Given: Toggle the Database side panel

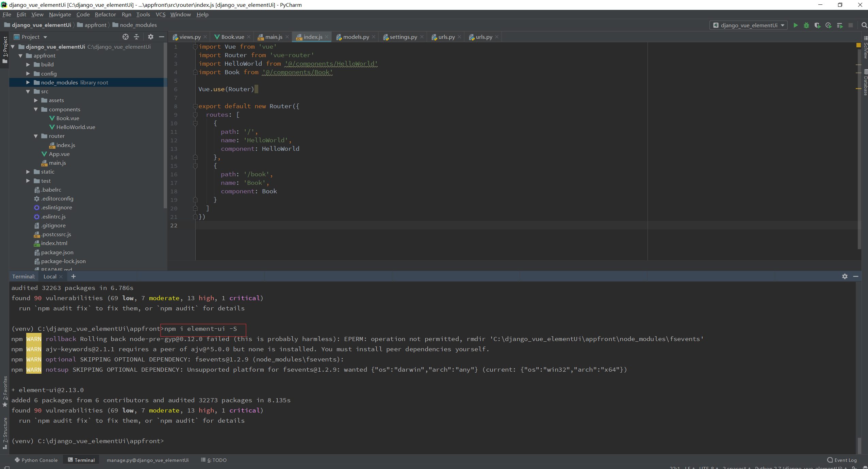Looking at the screenshot, I should 865,83.
